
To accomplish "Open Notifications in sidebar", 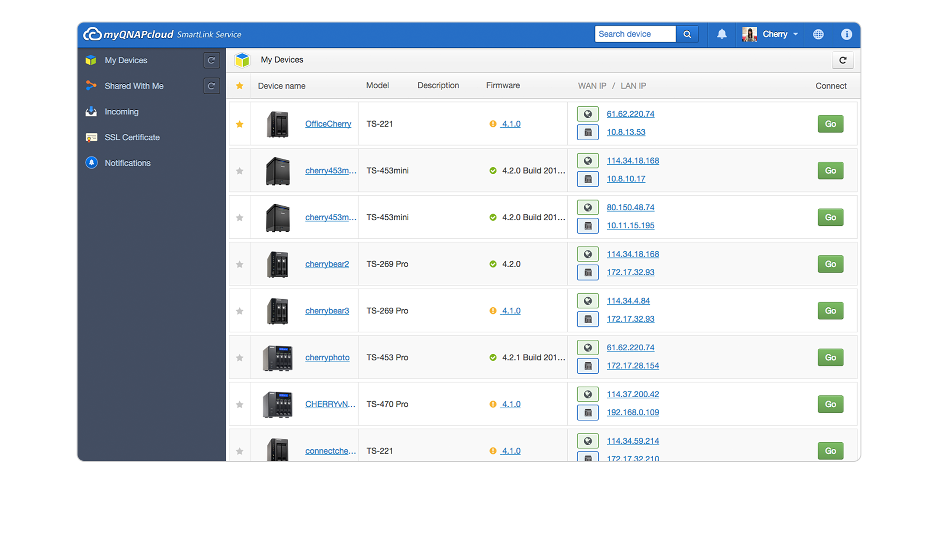I will [127, 163].
